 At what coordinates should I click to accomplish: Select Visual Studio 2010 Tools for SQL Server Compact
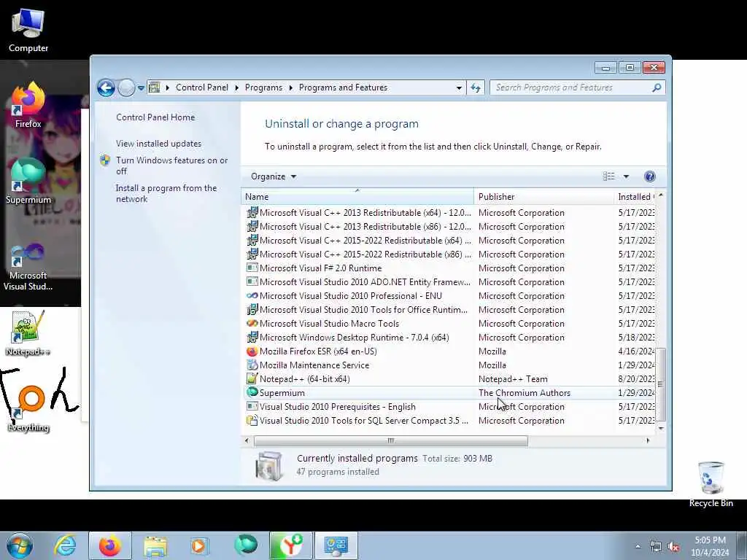click(x=449, y=421)
